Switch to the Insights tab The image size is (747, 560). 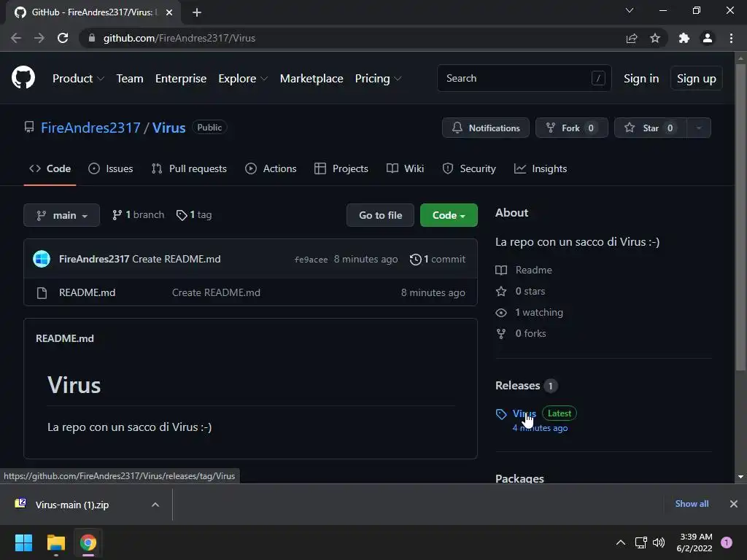click(x=541, y=168)
